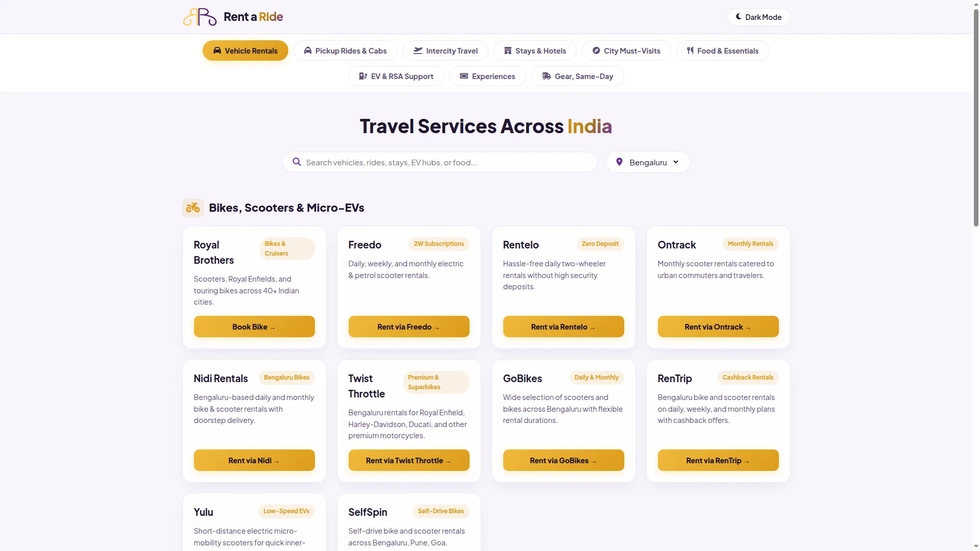Open the City Must-Visits tab
Screen dimensions: 980x551
626,51
